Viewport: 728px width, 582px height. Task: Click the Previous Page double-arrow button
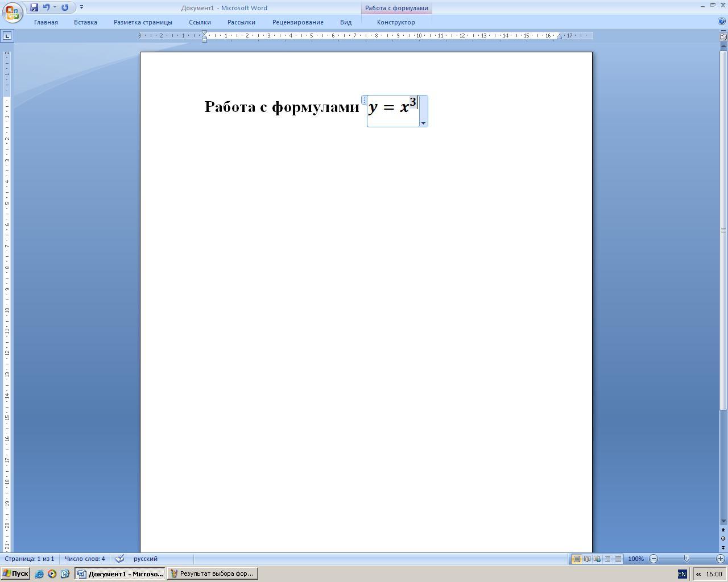[x=723, y=530]
